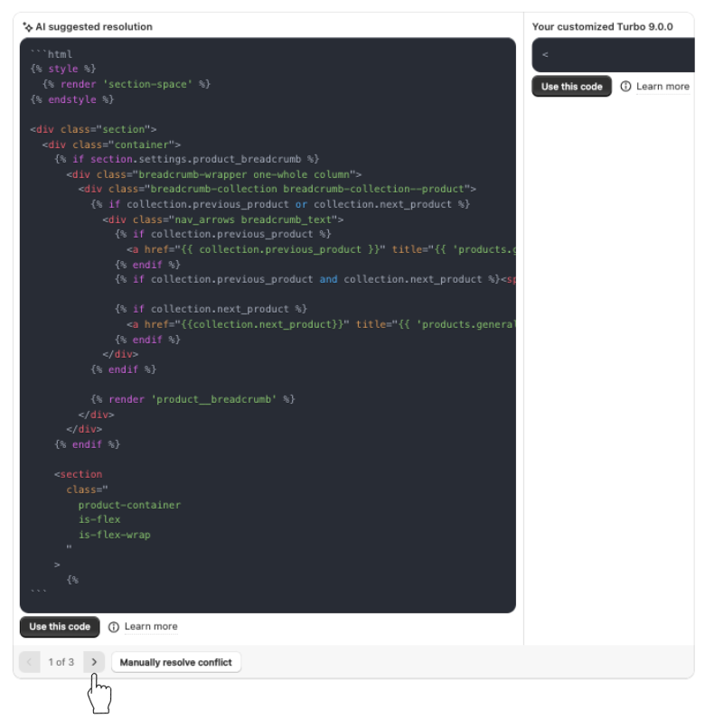Apply AI suggested code with Use this code
705x728 pixels.
click(60, 627)
